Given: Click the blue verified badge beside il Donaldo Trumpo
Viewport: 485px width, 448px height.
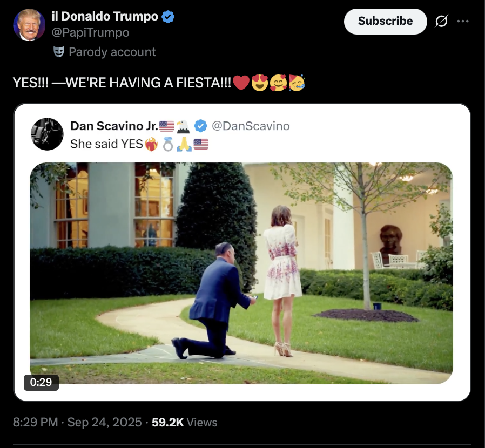Looking at the screenshot, I should [x=168, y=17].
